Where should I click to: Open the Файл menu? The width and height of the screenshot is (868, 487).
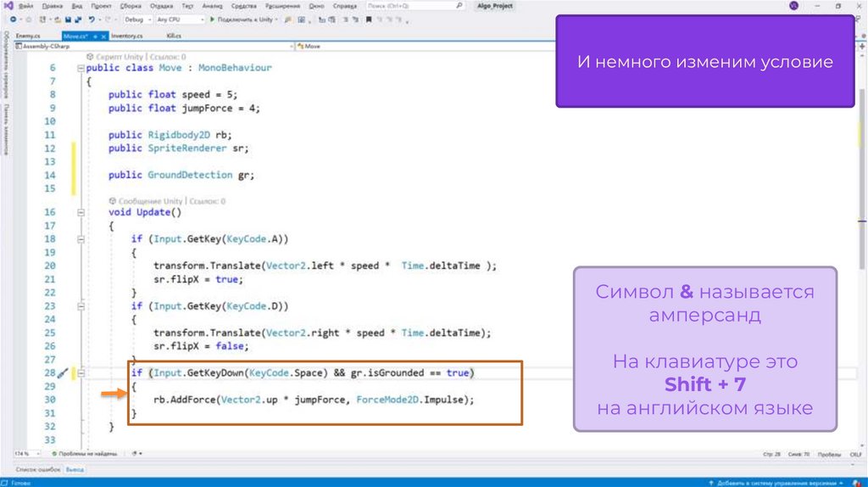[25, 6]
